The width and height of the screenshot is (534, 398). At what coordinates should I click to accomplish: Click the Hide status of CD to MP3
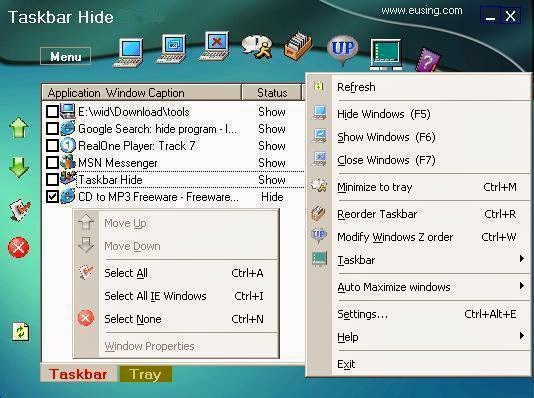click(x=272, y=197)
